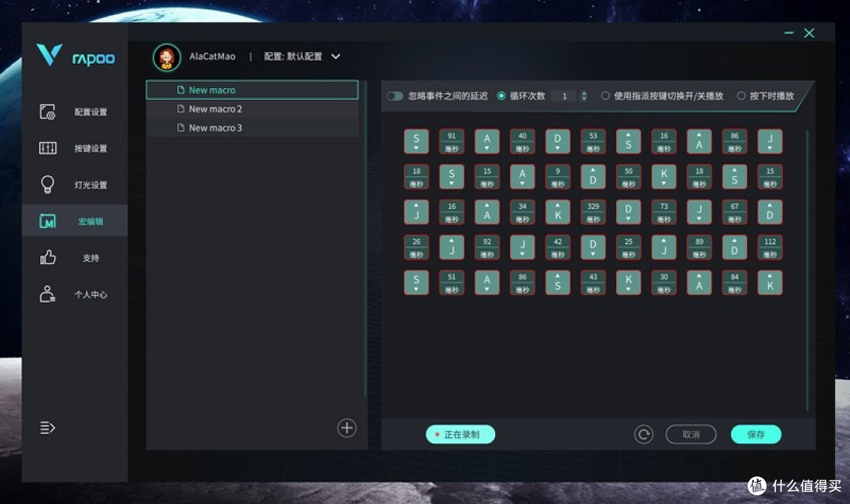Screen dimensions: 850x504
Task: Click the loop count input field
Action: tap(564, 95)
